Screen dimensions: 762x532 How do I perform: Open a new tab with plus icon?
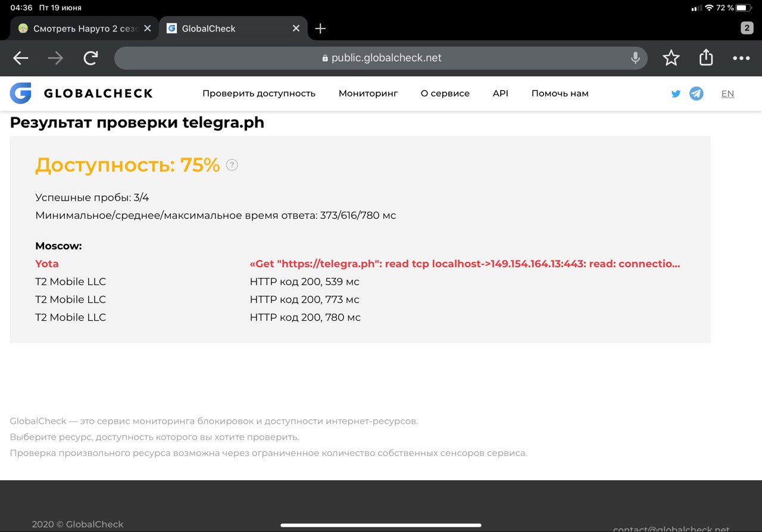pyautogui.click(x=320, y=29)
